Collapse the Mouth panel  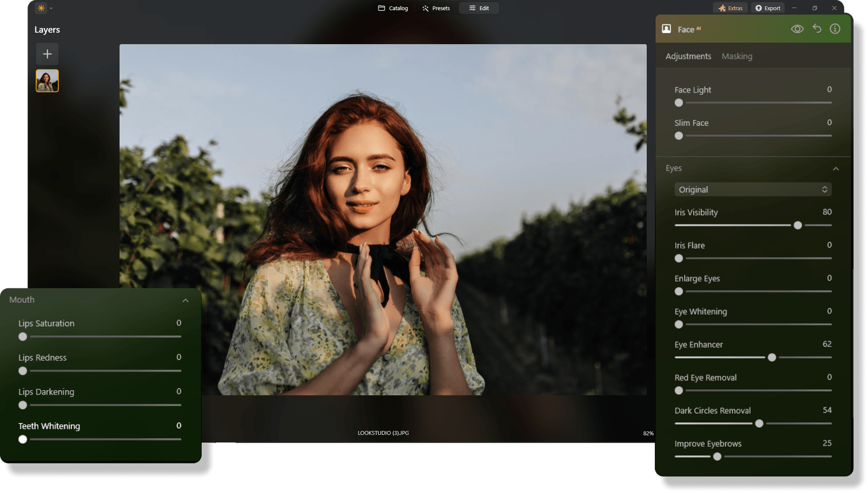[x=186, y=300]
